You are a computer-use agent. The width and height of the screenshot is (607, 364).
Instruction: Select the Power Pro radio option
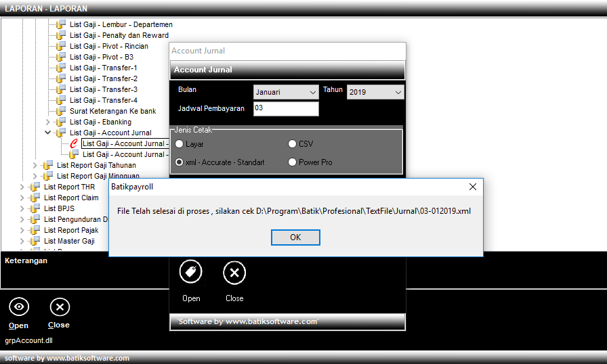pyautogui.click(x=293, y=162)
